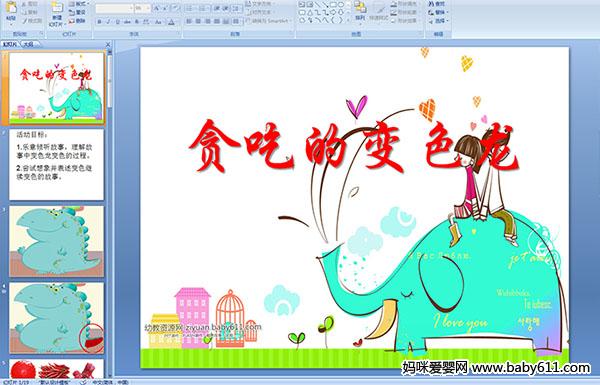Viewport: 600px width, 385px height.
Task: Choose the center text alignment icon
Action: [x=198, y=22]
